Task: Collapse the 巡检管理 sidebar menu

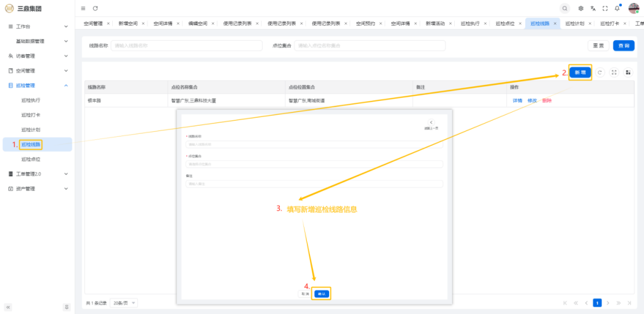Action: 37,86
